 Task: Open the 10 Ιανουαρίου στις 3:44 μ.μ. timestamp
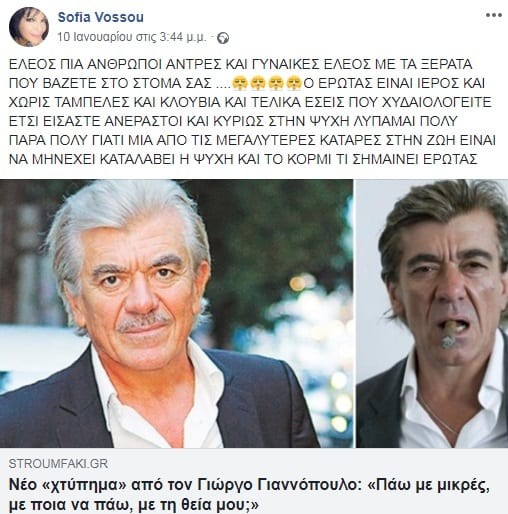[x=132, y=37]
